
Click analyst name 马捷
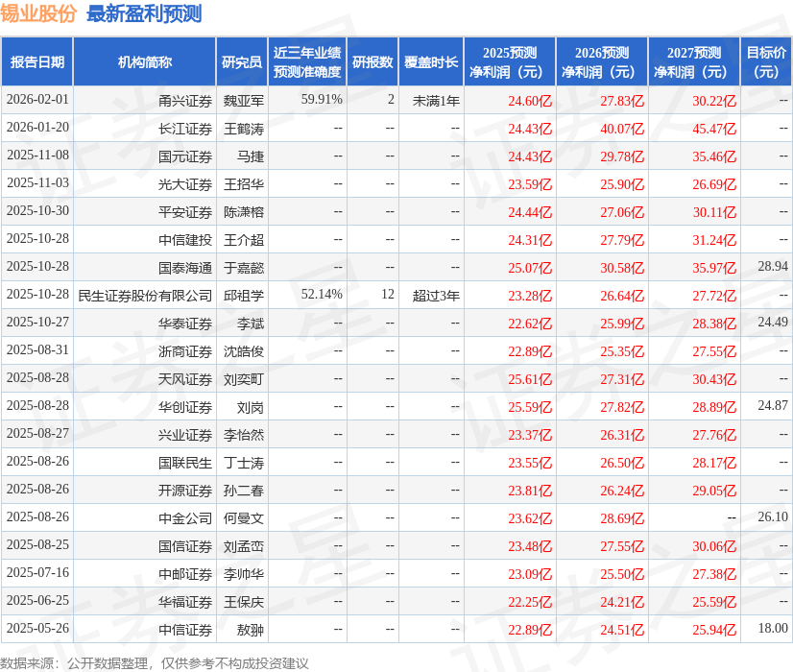pyautogui.click(x=251, y=156)
